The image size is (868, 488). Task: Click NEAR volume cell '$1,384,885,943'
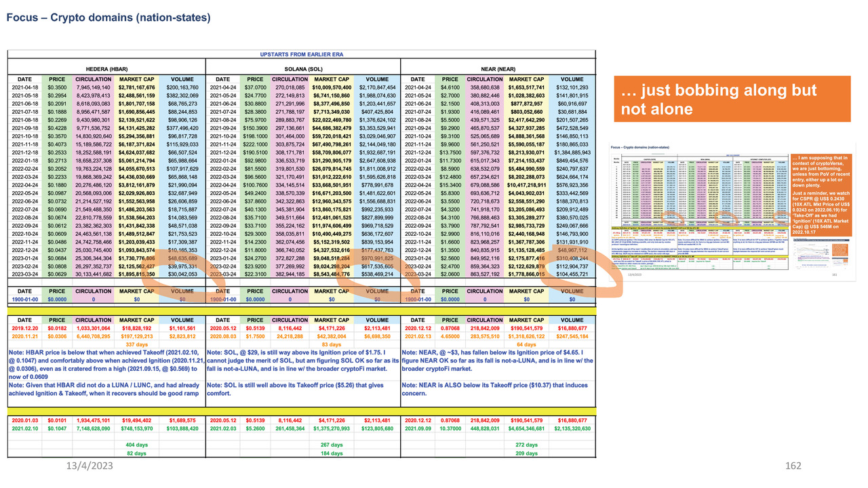click(574, 152)
